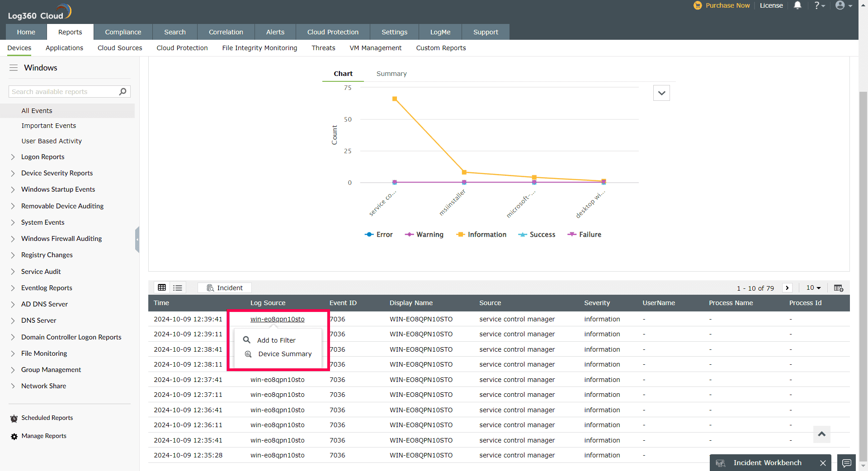The height and width of the screenshot is (471, 868).
Task: Open the chart options dropdown arrow
Action: [x=661, y=93]
